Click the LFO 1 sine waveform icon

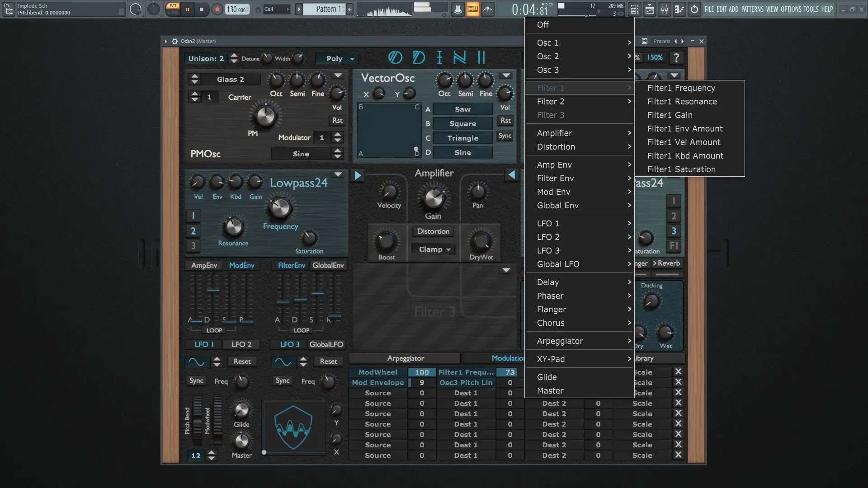click(x=196, y=362)
